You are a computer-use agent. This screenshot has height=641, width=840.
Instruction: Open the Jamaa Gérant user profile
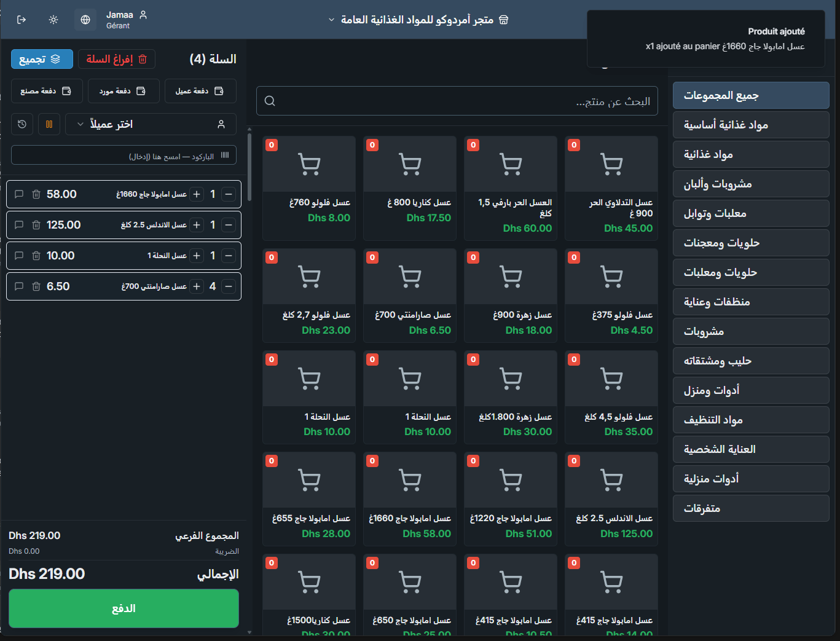[x=126, y=20]
